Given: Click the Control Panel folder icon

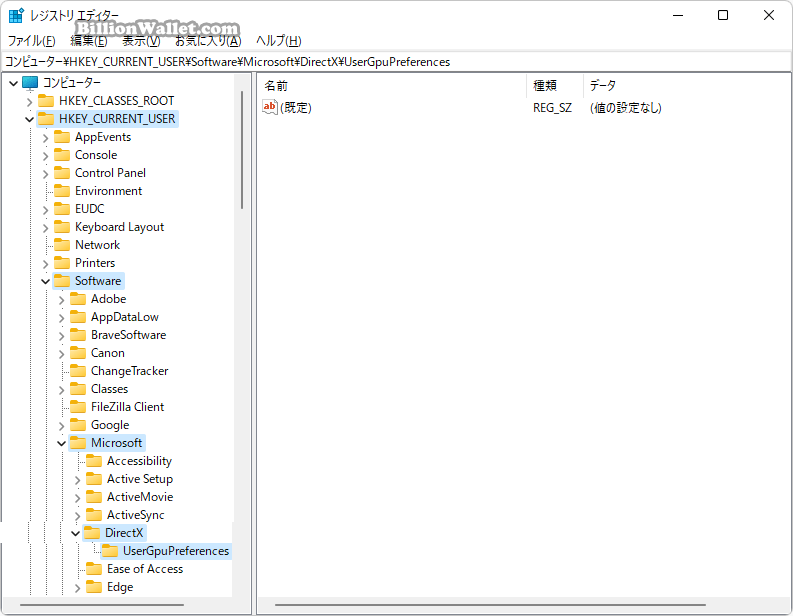Looking at the screenshot, I should pos(62,172).
